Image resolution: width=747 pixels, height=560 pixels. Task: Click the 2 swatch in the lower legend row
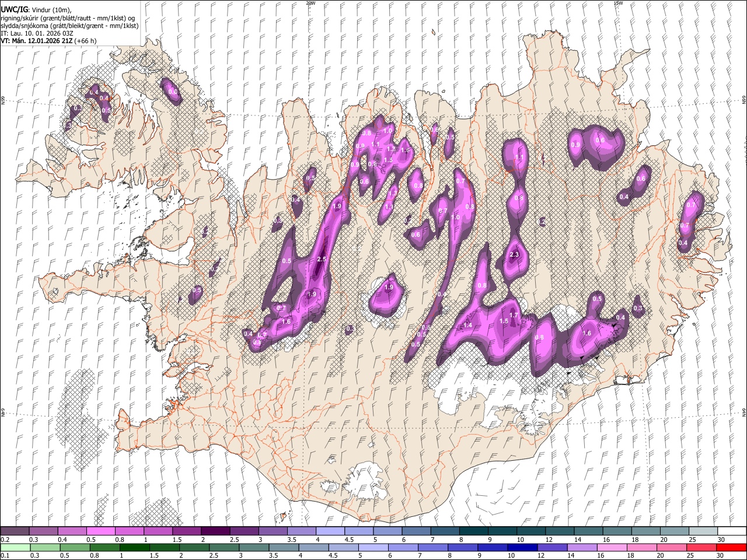194,547
